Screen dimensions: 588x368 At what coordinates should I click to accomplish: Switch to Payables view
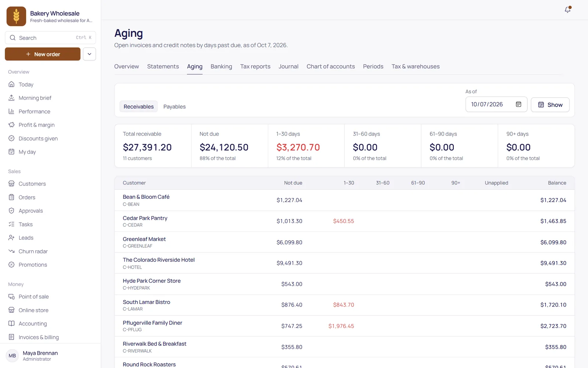[175, 106]
